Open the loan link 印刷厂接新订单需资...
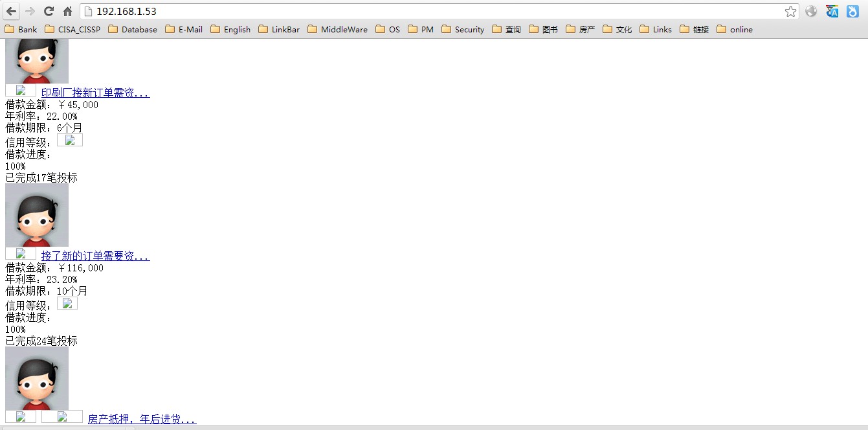Screen dimensions: 868x430 click(95, 93)
